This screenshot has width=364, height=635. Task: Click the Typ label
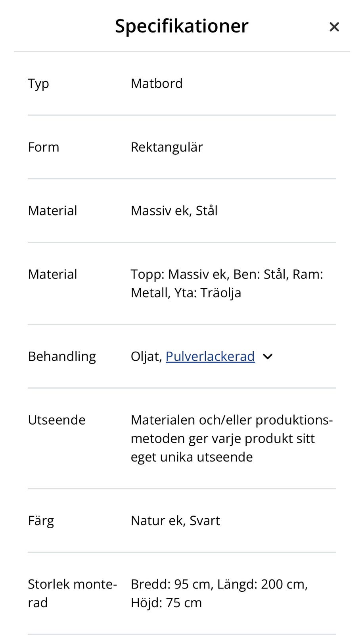[38, 84]
